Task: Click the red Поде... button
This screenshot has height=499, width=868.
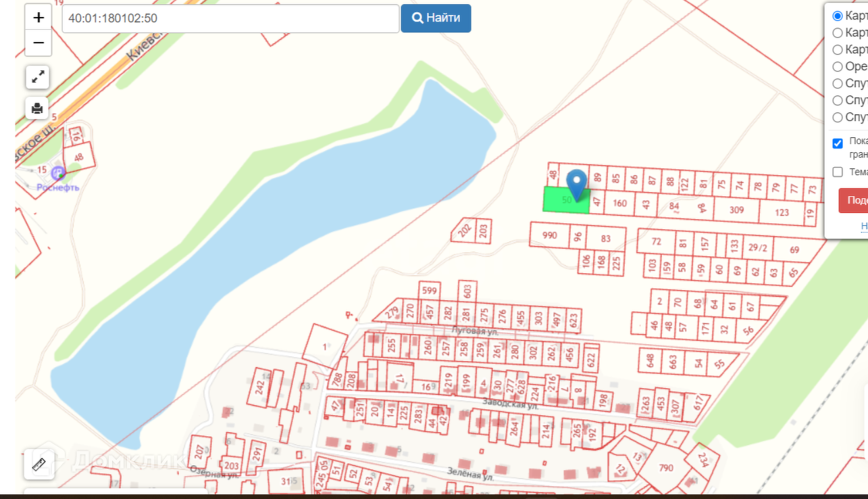Action: (x=853, y=200)
